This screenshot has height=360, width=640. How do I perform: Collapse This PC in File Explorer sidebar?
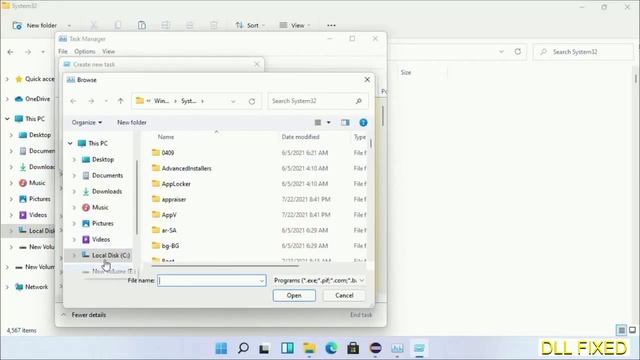7,119
